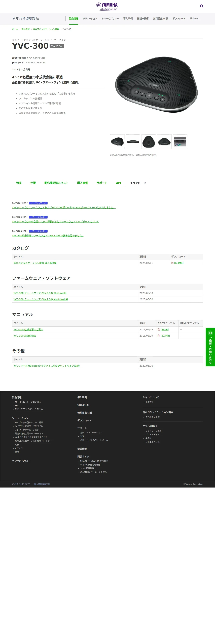This screenshot has height=644, width=215.
Task: Open ハイブリッド型ワークスタイル in the footer
Action: pyautogui.click(x=29, y=426)
